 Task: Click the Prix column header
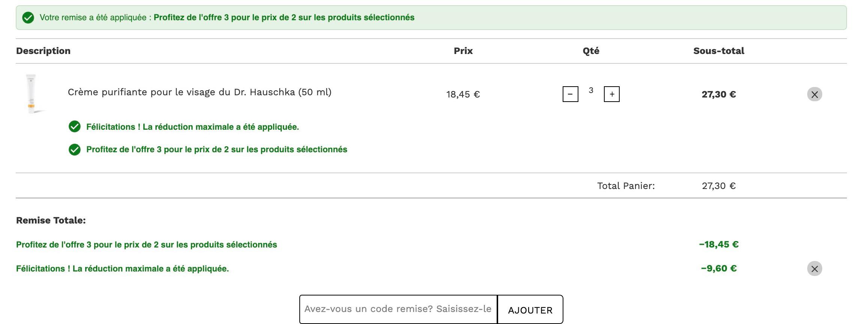pos(463,51)
